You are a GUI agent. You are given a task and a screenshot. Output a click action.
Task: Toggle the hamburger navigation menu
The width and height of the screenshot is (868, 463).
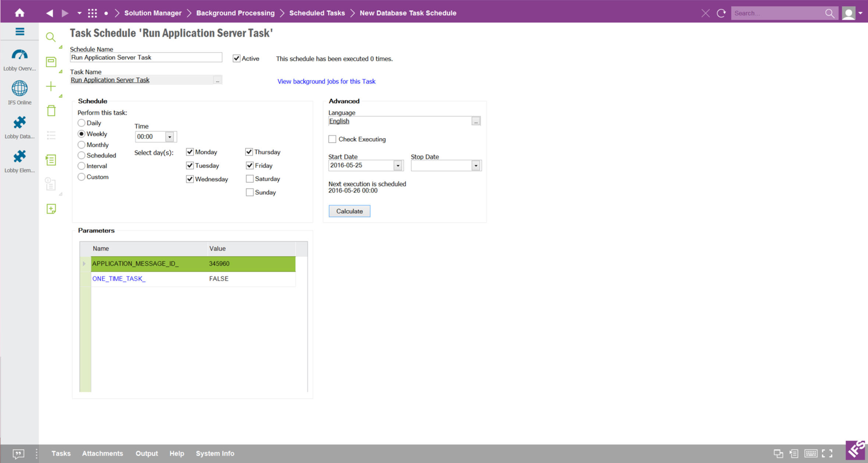pyautogui.click(x=20, y=32)
